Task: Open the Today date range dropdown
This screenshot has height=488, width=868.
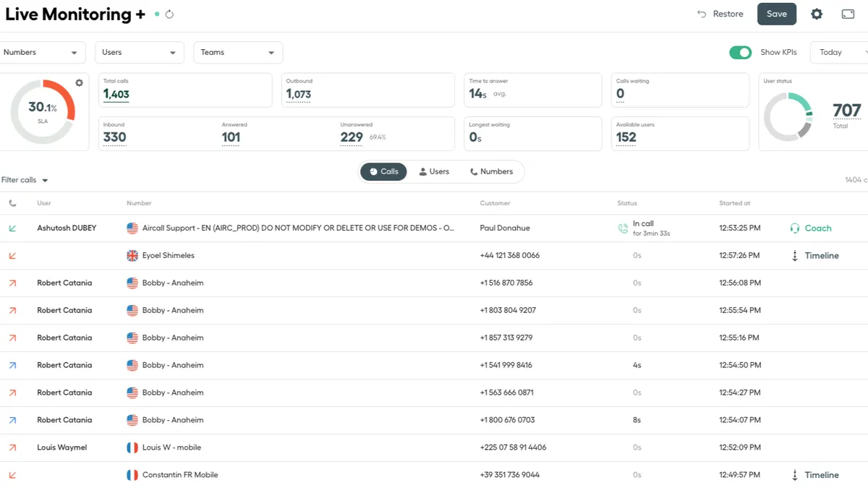Action: click(840, 52)
